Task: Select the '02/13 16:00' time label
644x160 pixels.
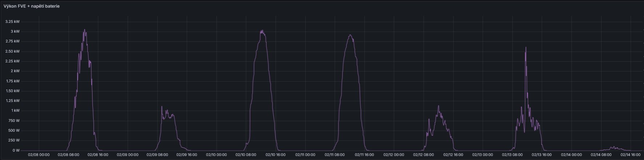Action: [x=542, y=155]
